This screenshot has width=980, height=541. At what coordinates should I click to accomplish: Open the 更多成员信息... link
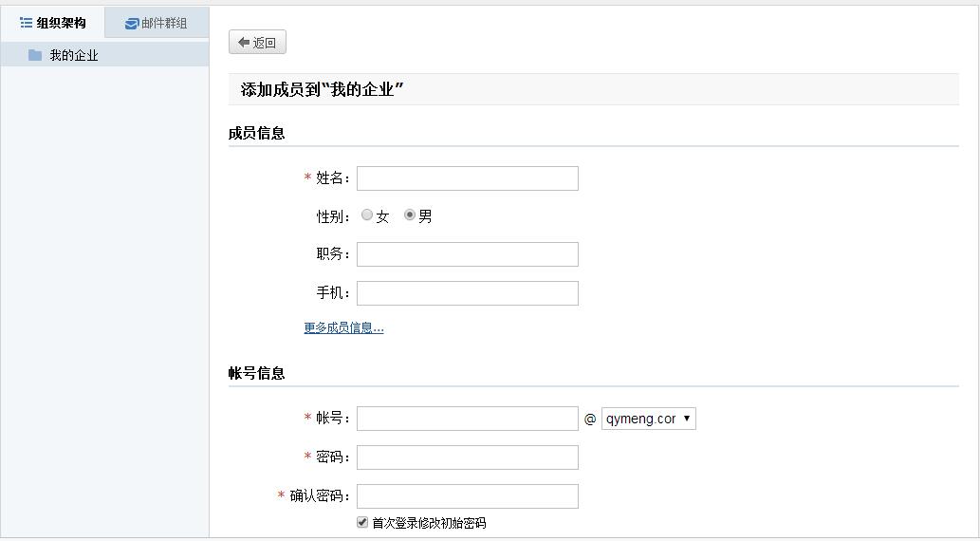(343, 328)
